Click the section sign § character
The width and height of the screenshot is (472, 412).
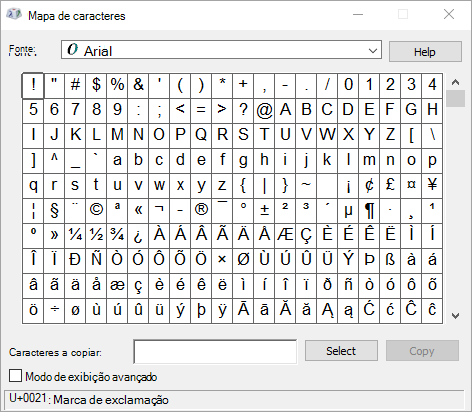(54, 211)
